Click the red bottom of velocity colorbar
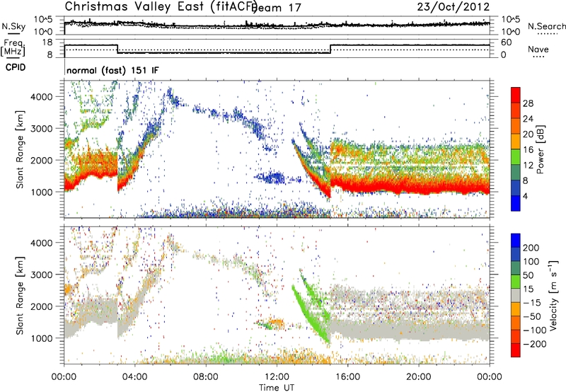566x392 pixels. point(516,350)
